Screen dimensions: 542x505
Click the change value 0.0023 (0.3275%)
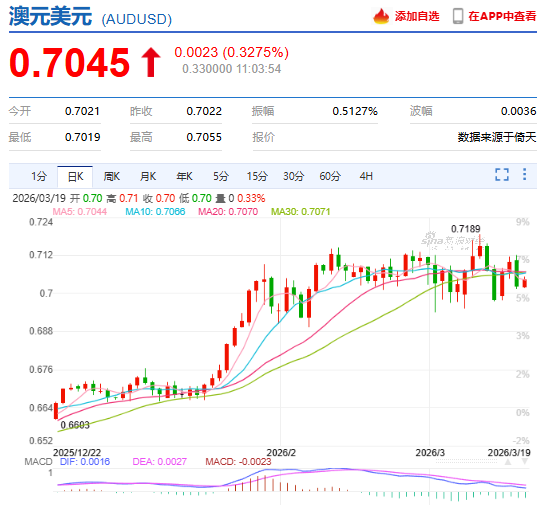click(231, 52)
